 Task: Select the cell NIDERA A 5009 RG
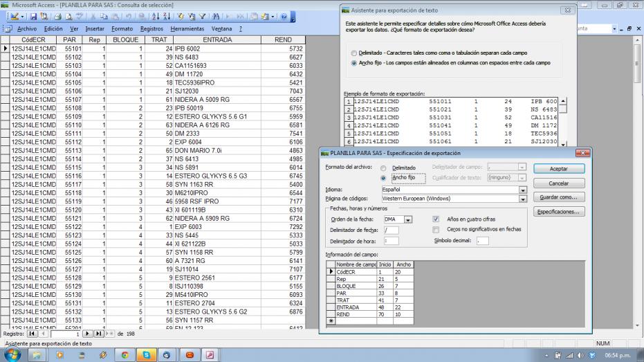point(217,100)
